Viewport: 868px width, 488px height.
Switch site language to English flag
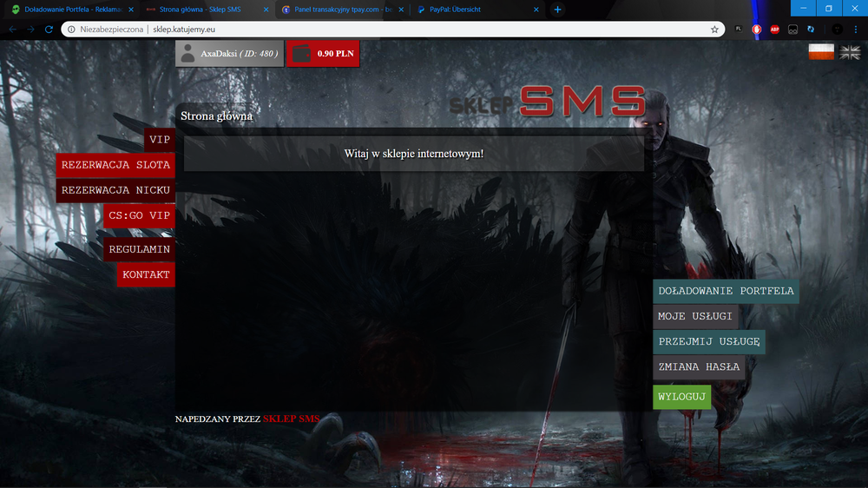(x=850, y=52)
